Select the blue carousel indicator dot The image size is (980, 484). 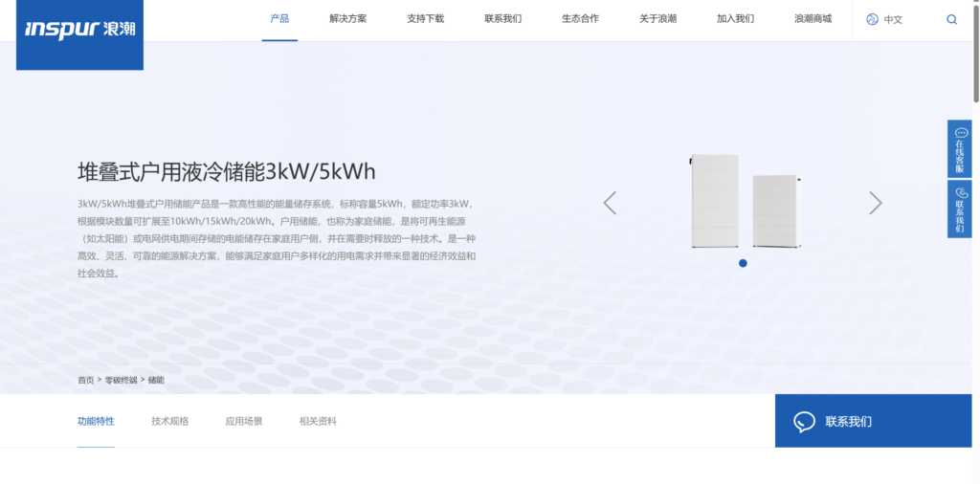tap(743, 263)
